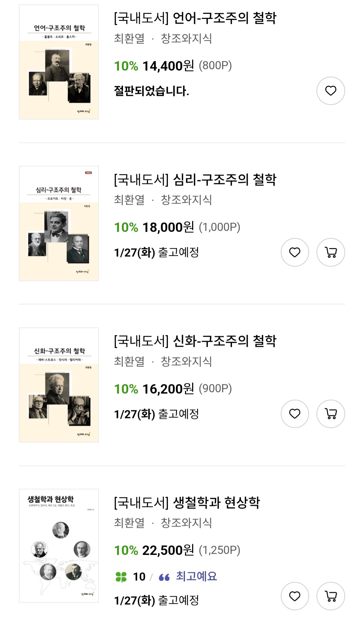
Task: Open 생철학과 현상학 book cover thumbnail
Action: tap(59, 546)
